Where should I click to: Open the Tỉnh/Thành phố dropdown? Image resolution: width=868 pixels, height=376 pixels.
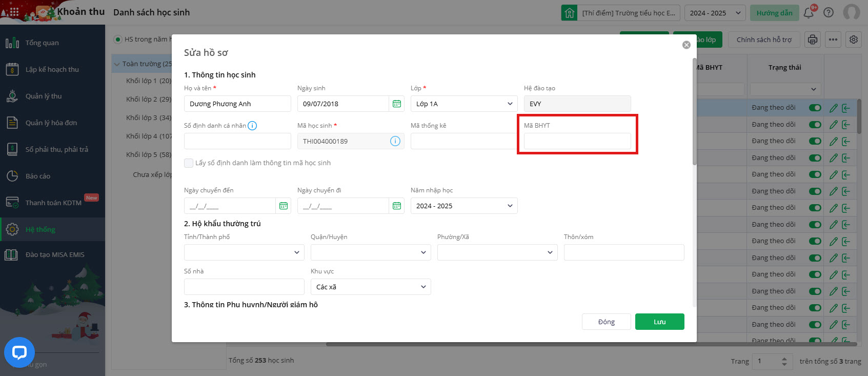[244, 252]
